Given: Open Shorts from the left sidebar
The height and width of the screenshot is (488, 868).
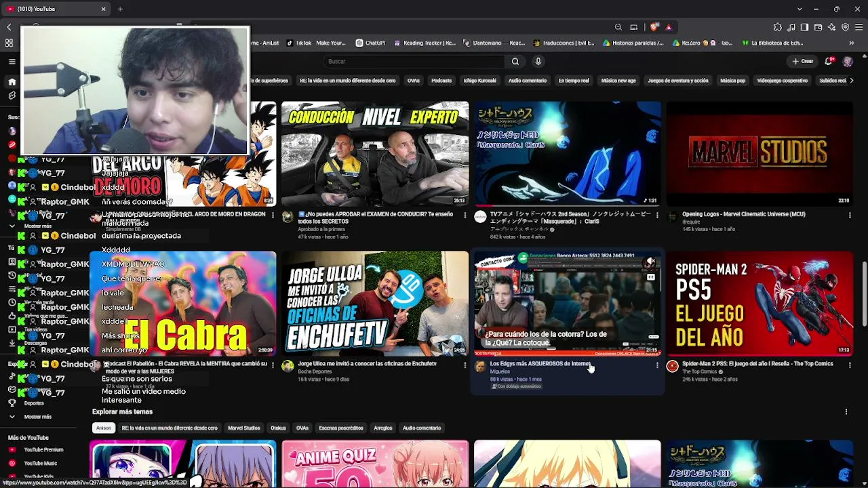Looking at the screenshot, I should tap(12, 96).
